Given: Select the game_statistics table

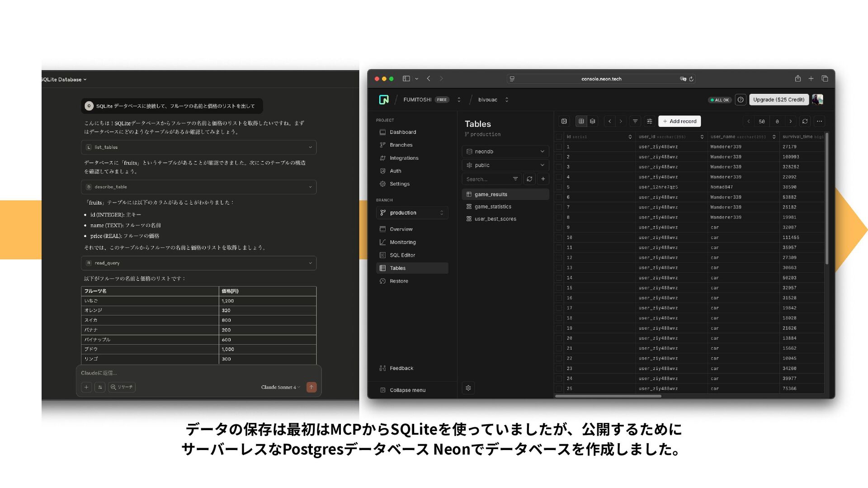Looking at the screenshot, I should [505, 207].
